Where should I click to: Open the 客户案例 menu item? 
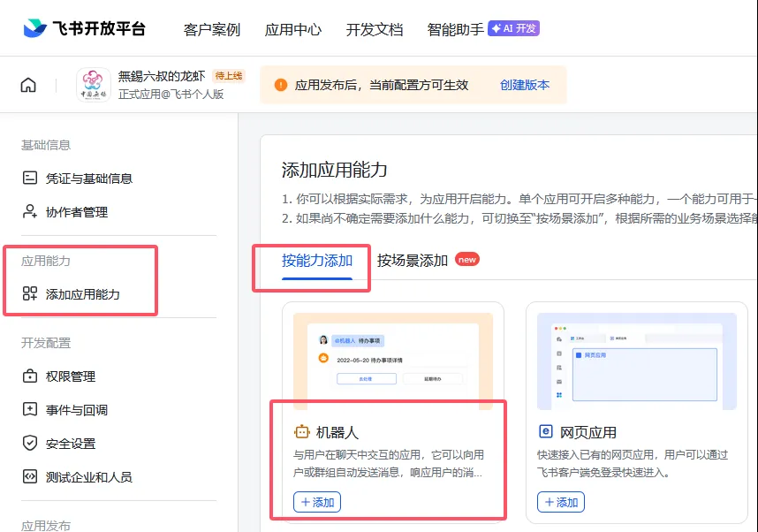click(x=212, y=29)
